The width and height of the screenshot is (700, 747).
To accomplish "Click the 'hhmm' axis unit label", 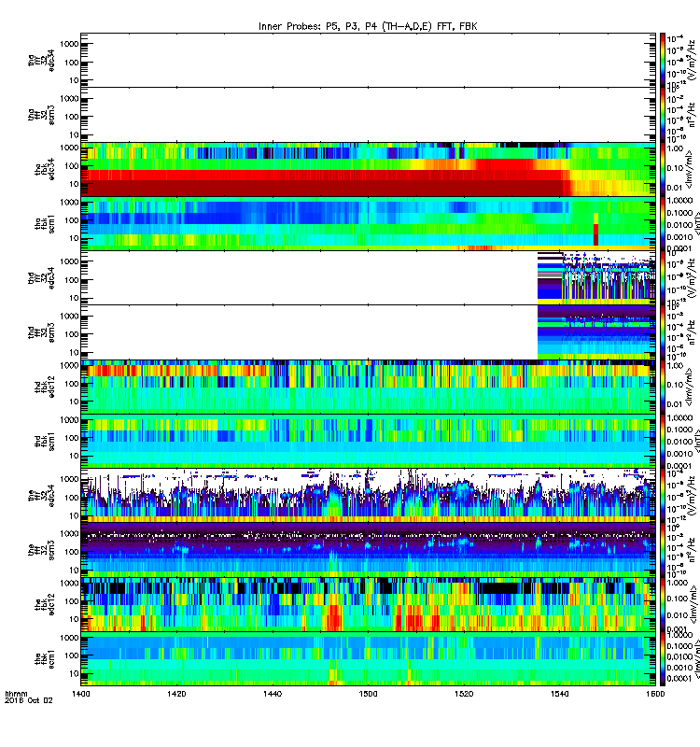I will 16,694.
